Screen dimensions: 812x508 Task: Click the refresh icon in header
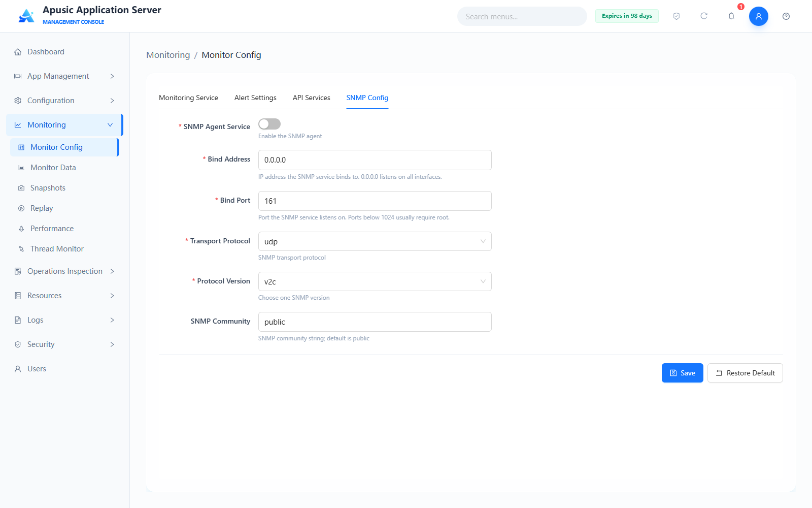click(x=704, y=16)
